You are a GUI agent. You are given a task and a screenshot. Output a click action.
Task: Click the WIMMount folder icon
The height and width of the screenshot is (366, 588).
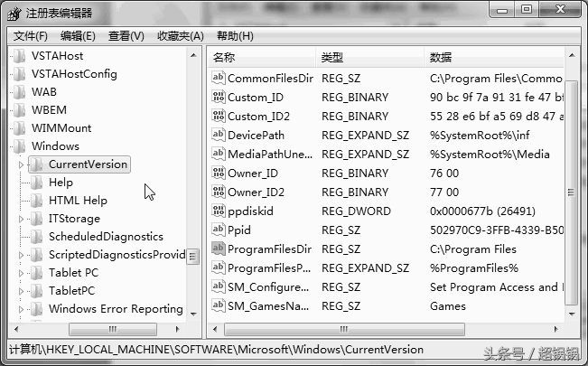coord(20,128)
